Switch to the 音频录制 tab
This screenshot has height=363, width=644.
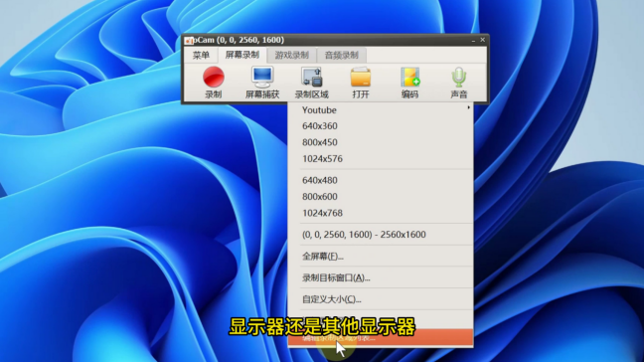pos(341,55)
